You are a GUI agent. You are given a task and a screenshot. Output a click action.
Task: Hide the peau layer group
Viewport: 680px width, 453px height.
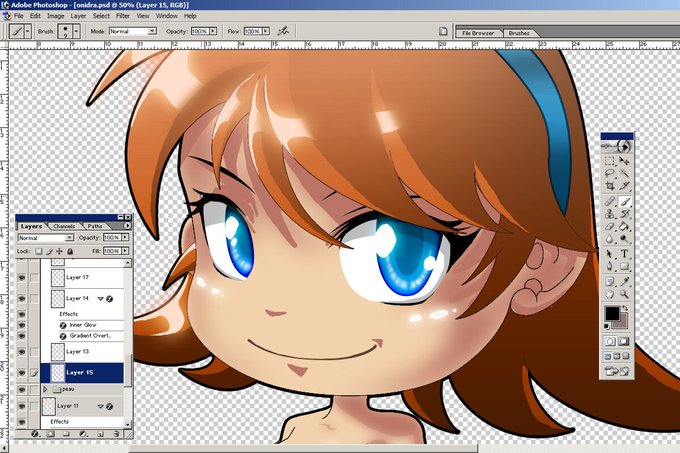tap(22, 390)
